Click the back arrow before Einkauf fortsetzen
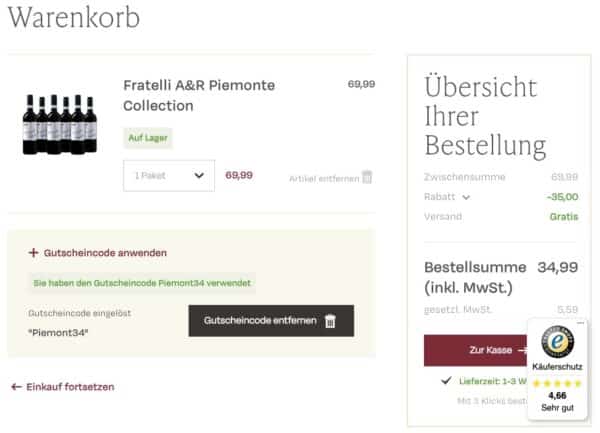Viewport: 600px width, 433px height. click(x=16, y=386)
